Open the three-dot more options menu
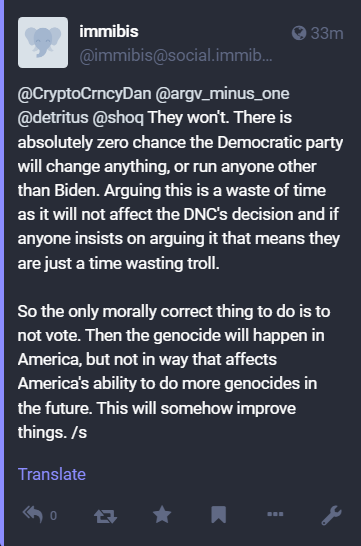The width and height of the screenshot is (361, 546). click(x=275, y=514)
